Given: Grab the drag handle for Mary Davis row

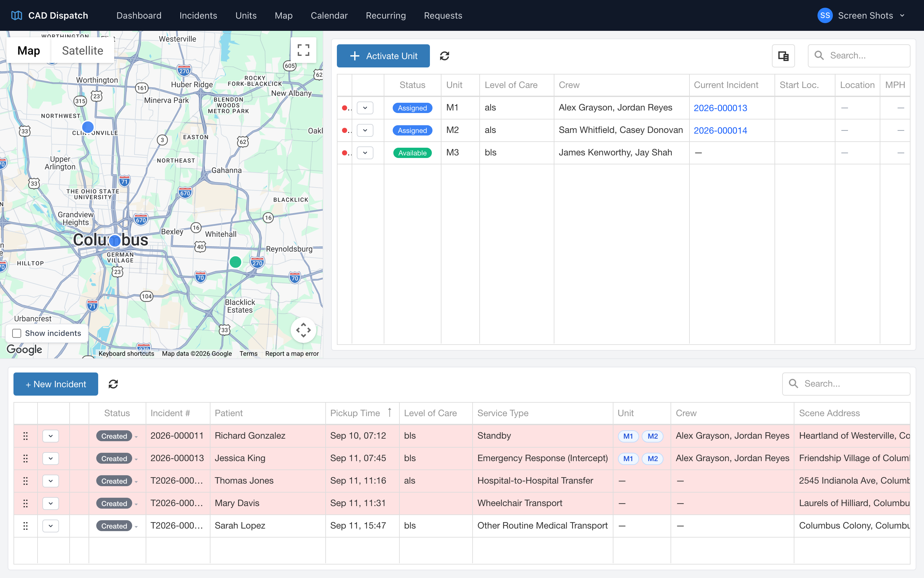Looking at the screenshot, I should coord(26,504).
